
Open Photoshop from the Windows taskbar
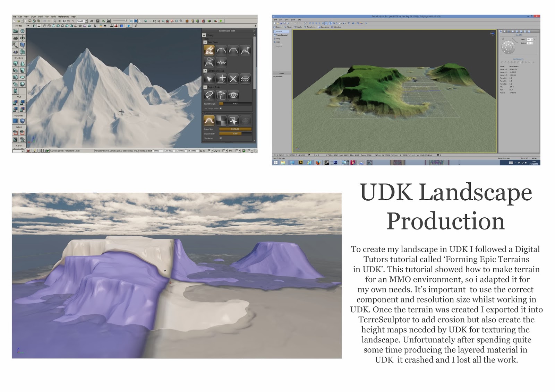click(x=335, y=163)
